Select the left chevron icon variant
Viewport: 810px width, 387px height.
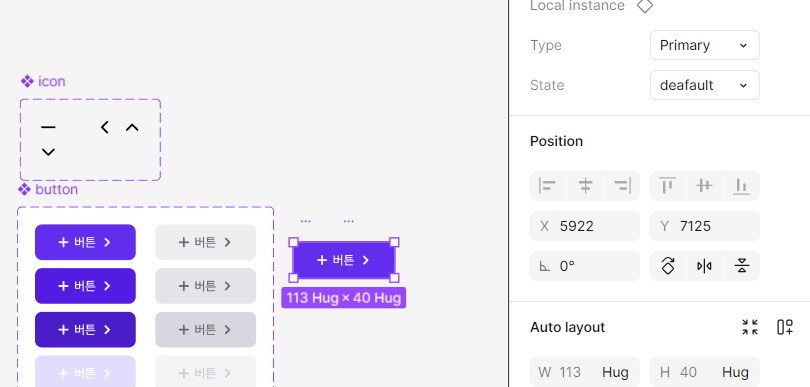pos(105,127)
